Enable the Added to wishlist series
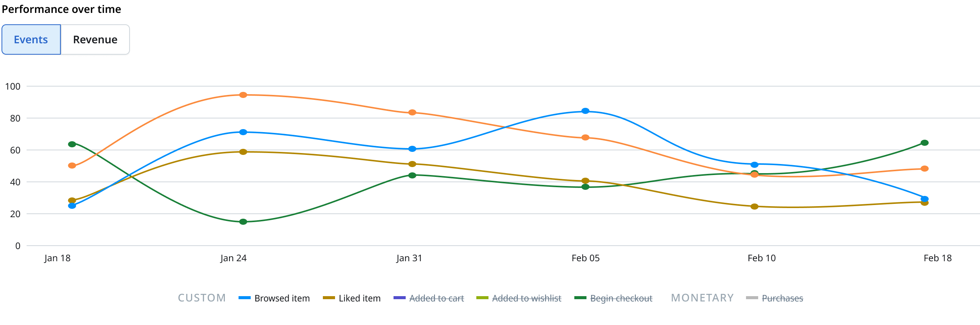This screenshot has height=325, width=980. tap(519, 298)
